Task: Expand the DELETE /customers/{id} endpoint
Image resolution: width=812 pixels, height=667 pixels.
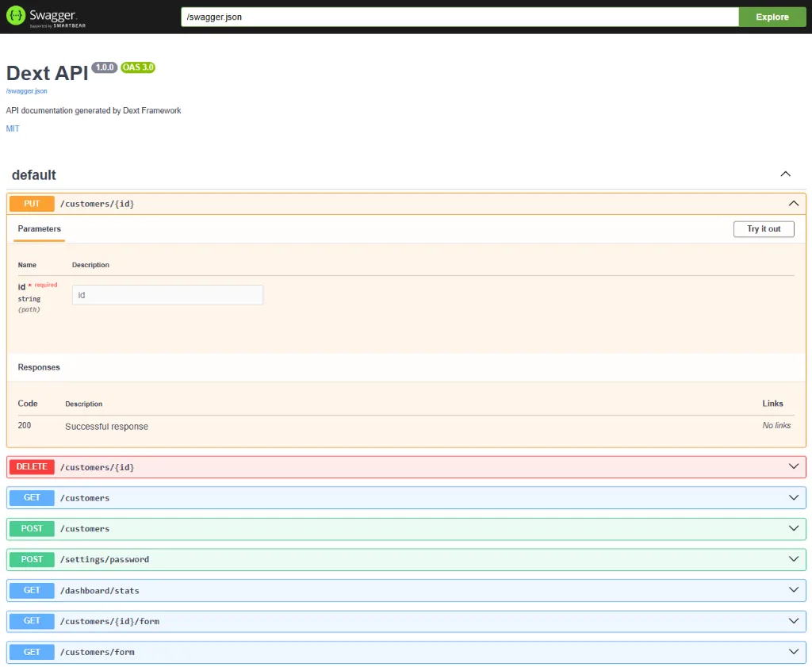Action: (x=794, y=466)
